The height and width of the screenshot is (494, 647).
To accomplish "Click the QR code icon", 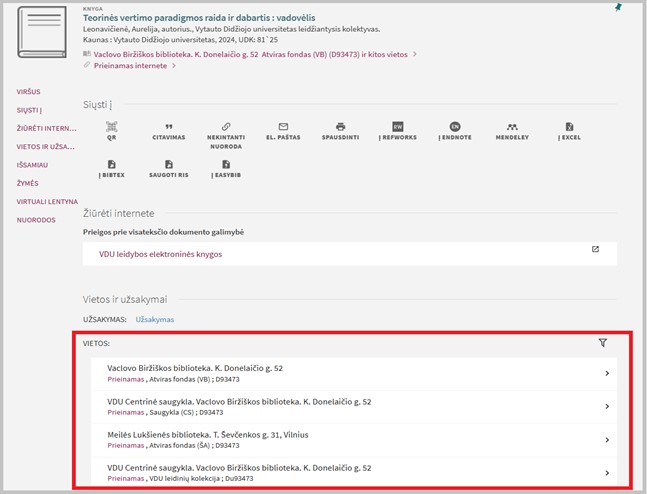I will [x=112, y=128].
